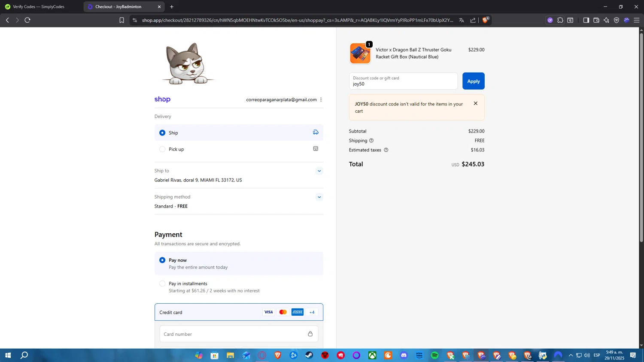Click the Goku racket product thumbnail
Screen dimensions: 644x362
click(x=360, y=54)
